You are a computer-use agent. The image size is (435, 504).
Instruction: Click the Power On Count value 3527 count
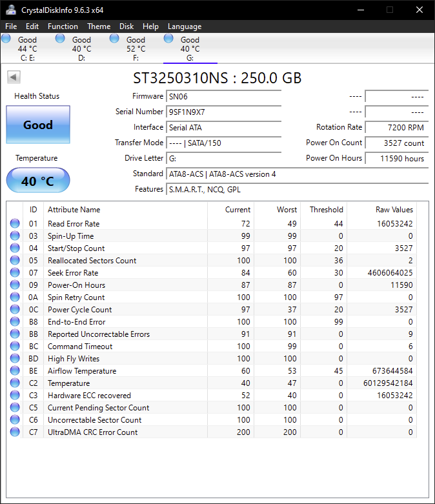pos(397,143)
